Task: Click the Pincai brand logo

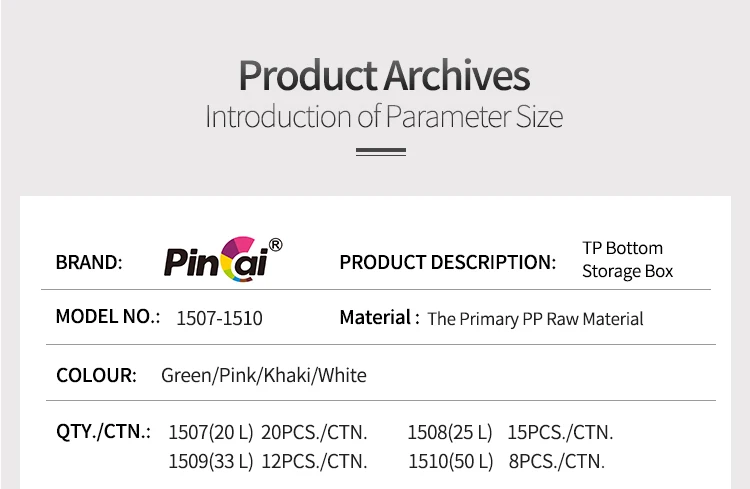Action: (223, 259)
